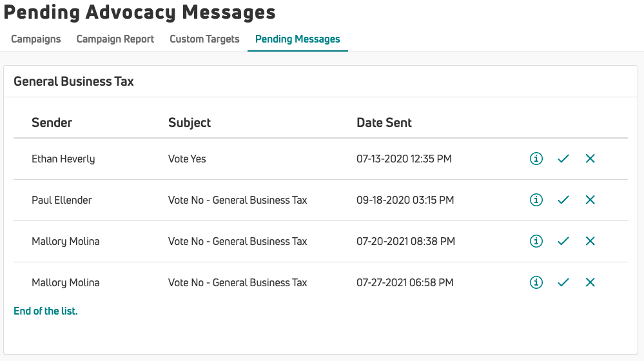Screen dimensions: 644x361
Task: Approve Paul Ellender's pending message
Action: [x=563, y=200]
